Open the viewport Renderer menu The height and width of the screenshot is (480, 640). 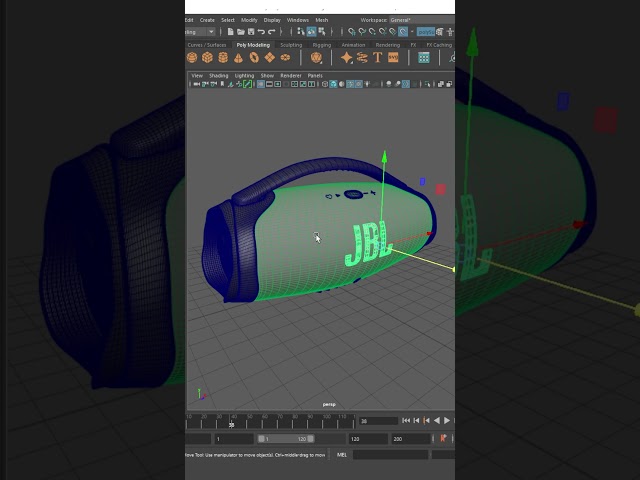coord(291,76)
